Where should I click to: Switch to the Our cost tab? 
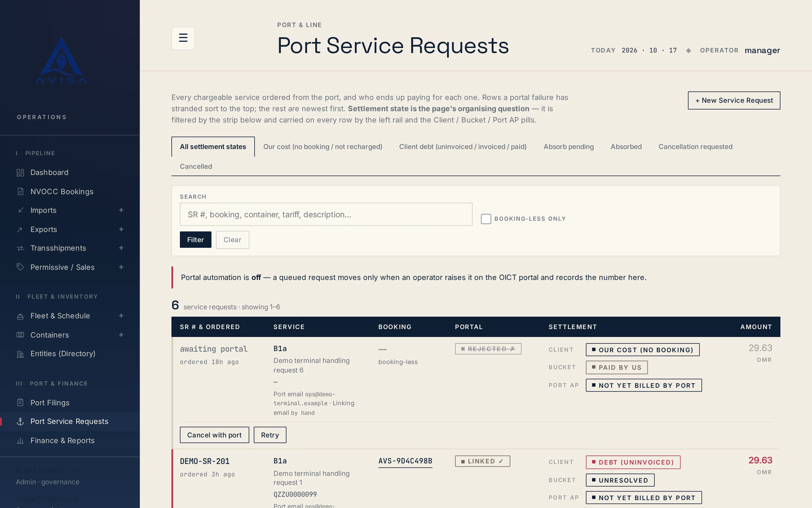coord(323,146)
